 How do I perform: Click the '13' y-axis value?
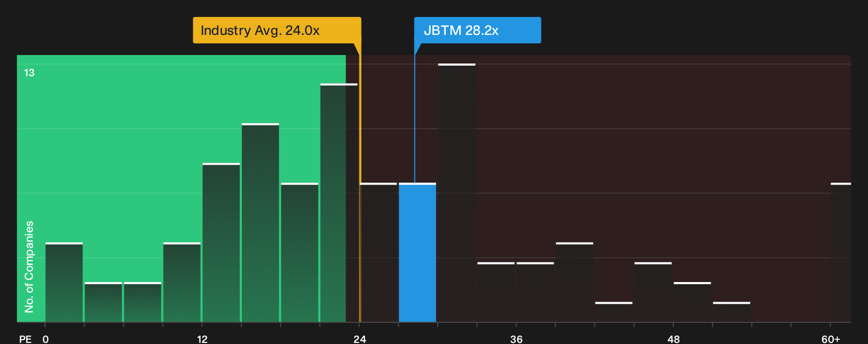[29, 73]
